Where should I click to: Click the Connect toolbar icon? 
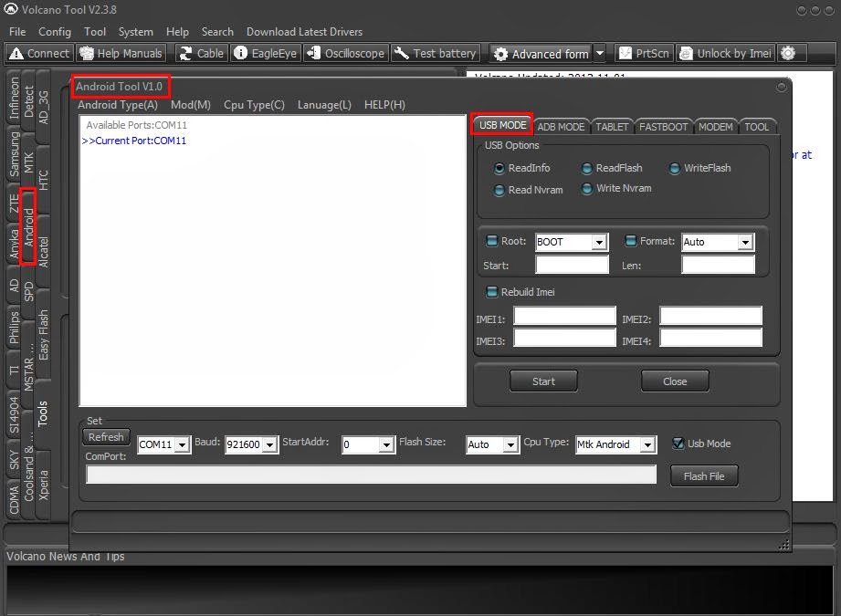(x=38, y=52)
